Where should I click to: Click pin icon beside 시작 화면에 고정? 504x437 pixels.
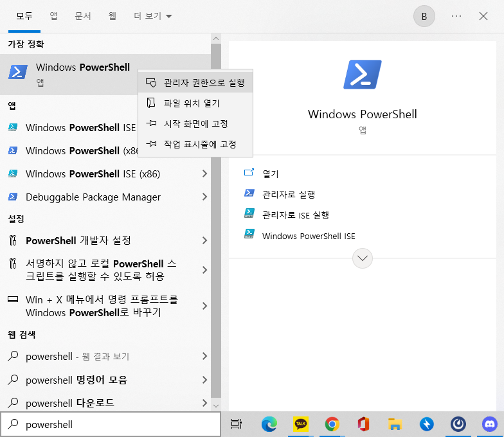click(151, 123)
